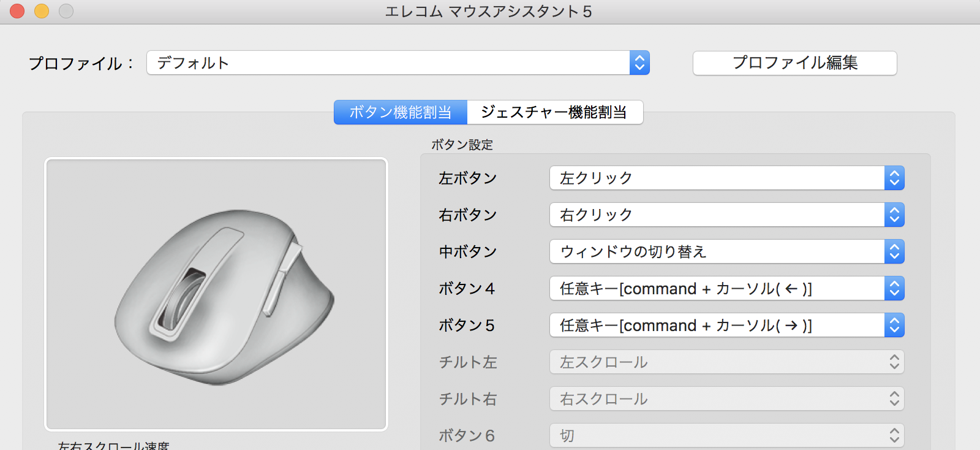This screenshot has width=980, height=450.
Task: Click the mouse preview image
Action: (216, 294)
